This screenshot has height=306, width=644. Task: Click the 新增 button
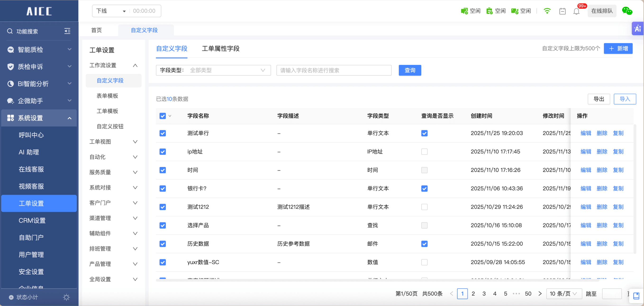click(618, 49)
